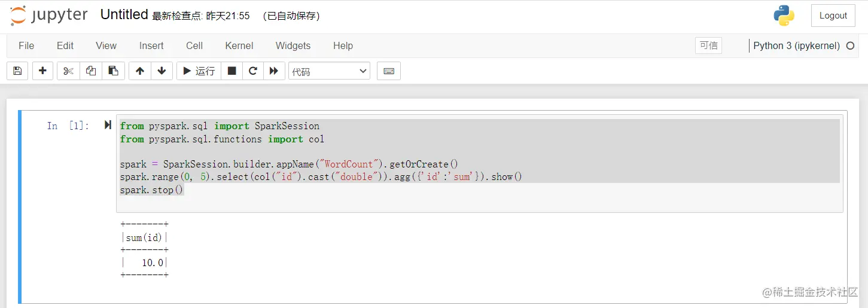Toggle the 可信 trusted notebook indicator

pos(709,45)
